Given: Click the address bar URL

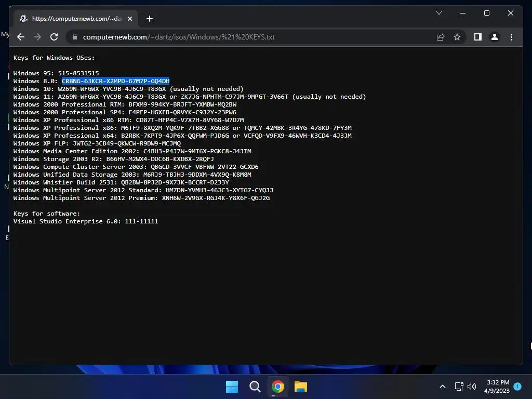Looking at the screenshot, I should pyautogui.click(x=179, y=37).
